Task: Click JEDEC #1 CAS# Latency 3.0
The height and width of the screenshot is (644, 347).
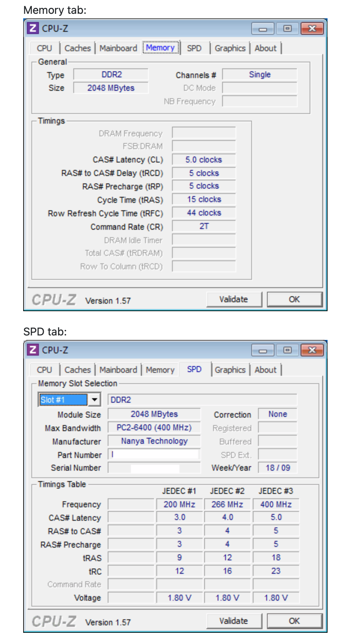Action: (x=179, y=517)
